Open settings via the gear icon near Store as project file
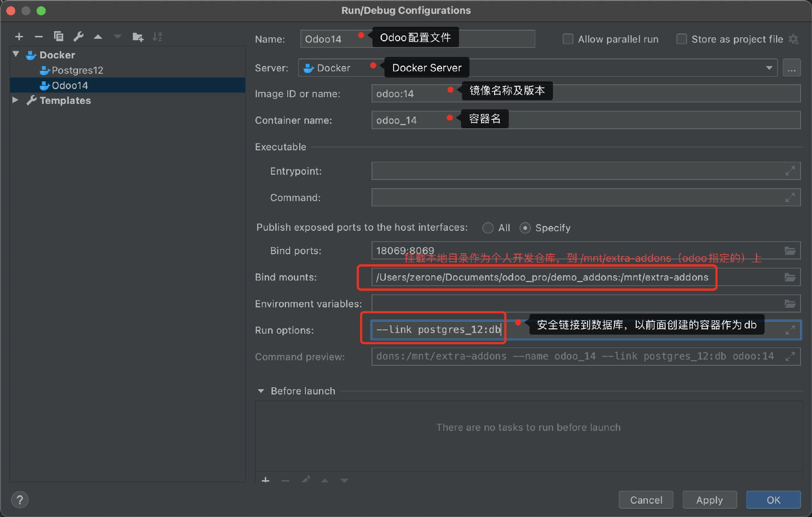The width and height of the screenshot is (812, 517). (x=793, y=39)
